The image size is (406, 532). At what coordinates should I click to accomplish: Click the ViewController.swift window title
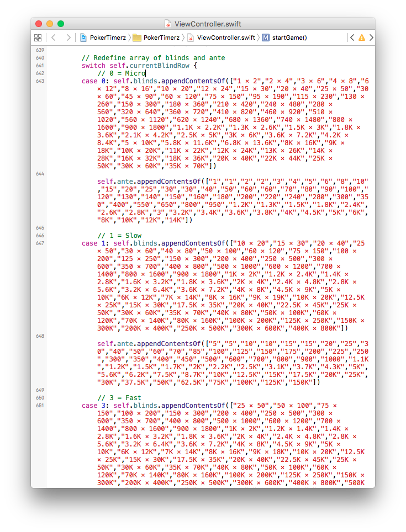tap(208, 24)
